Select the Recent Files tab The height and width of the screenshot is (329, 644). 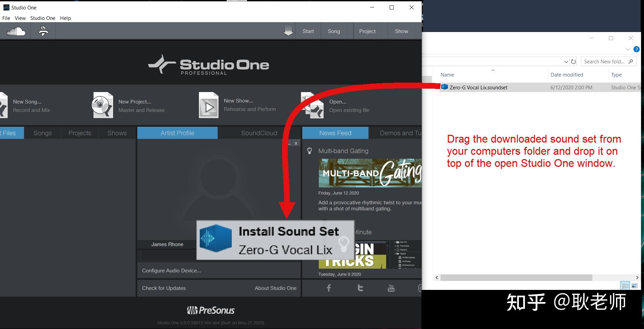12,133
